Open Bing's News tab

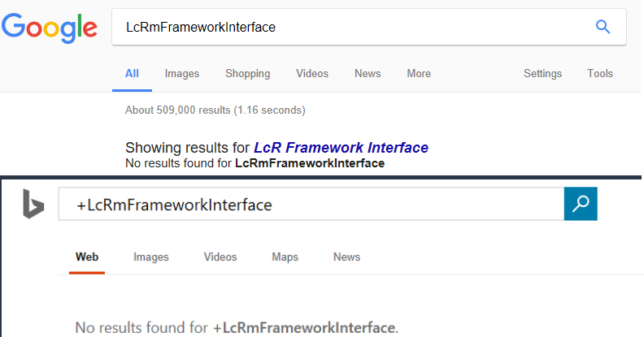[x=346, y=257]
